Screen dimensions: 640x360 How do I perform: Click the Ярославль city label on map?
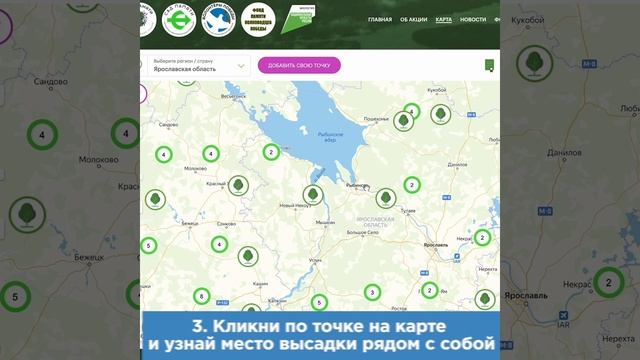pyautogui.click(x=436, y=245)
